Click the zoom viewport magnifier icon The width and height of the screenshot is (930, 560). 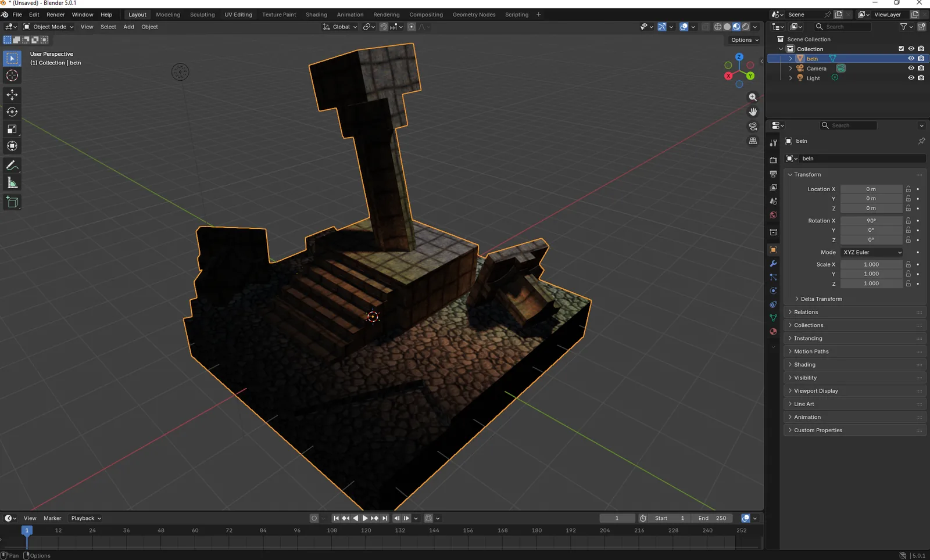[753, 97]
